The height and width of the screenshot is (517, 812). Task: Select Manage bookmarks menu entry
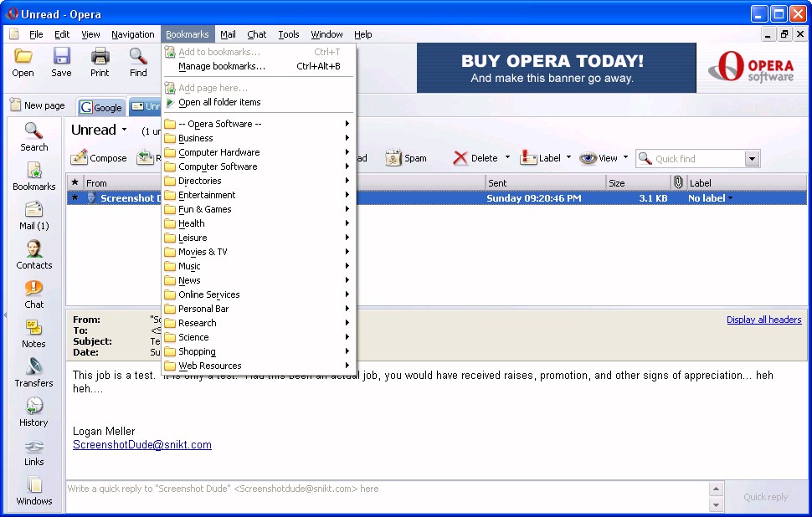point(221,66)
